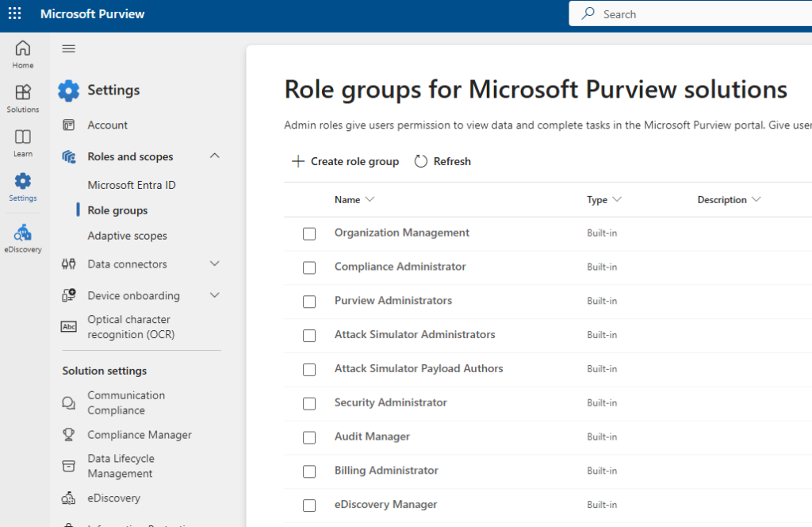Collapse the Roles and scopes chevron

point(215,156)
